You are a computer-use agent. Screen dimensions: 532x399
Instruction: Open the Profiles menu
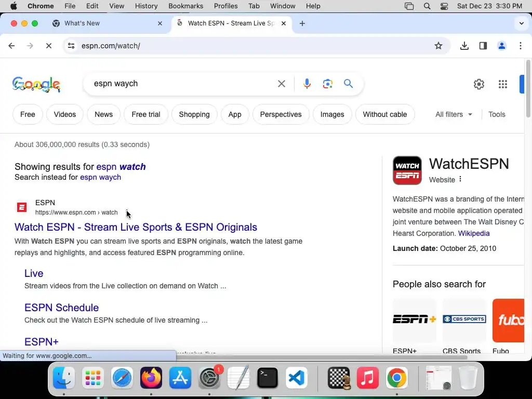225,6
